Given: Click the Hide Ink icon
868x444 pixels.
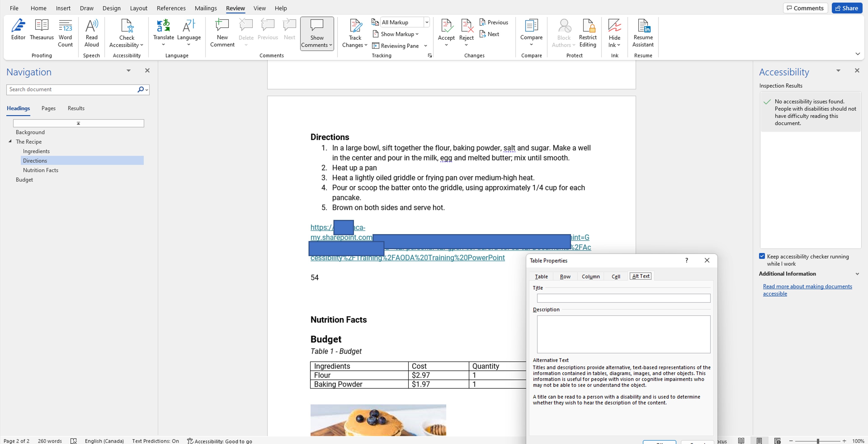Looking at the screenshot, I should [614, 25].
